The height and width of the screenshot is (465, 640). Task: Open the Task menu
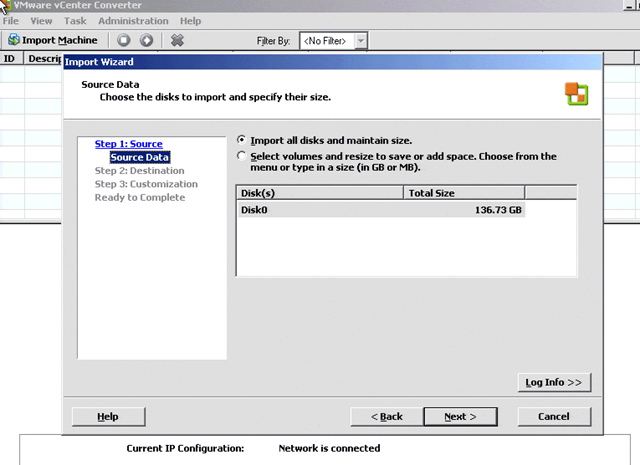[x=75, y=21]
